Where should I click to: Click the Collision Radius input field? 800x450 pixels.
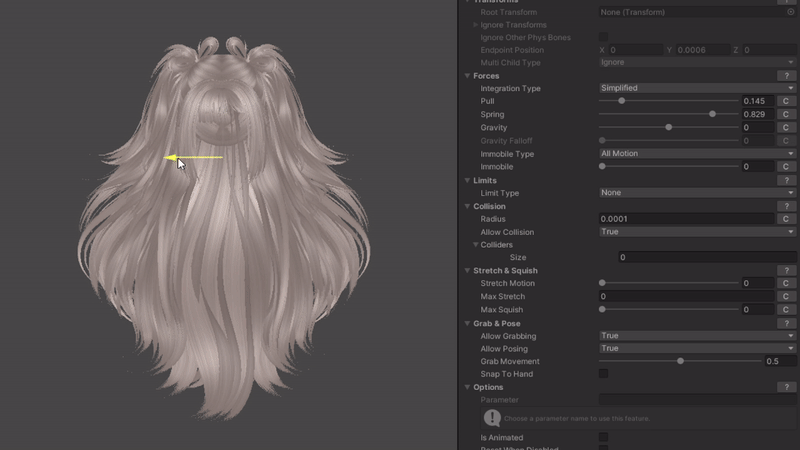tap(685, 219)
